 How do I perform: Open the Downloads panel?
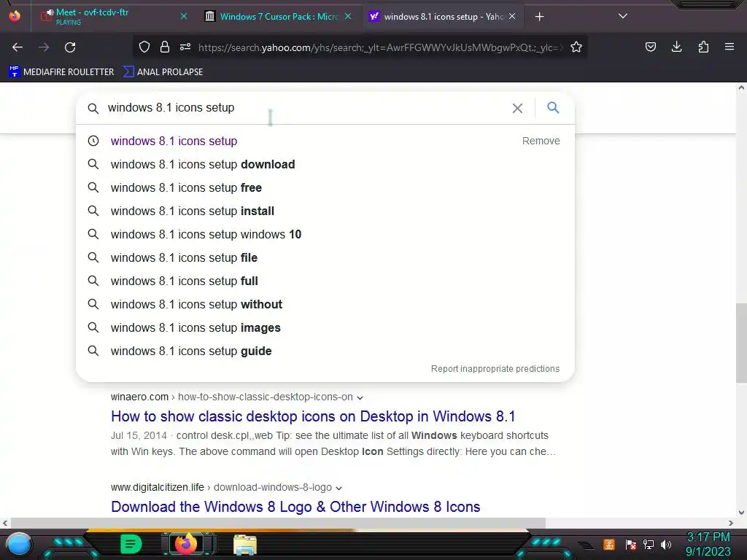[676, 47]
